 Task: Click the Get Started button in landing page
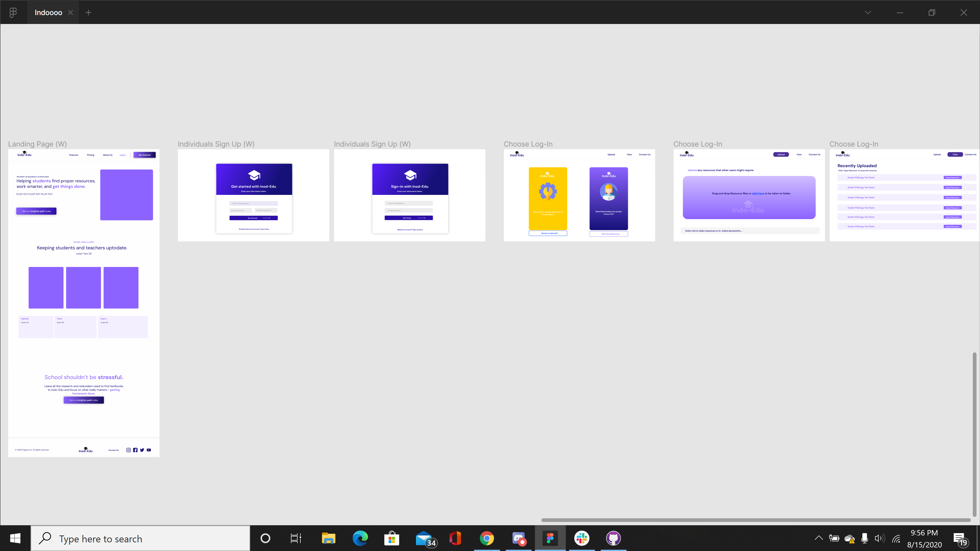[144, 155]
